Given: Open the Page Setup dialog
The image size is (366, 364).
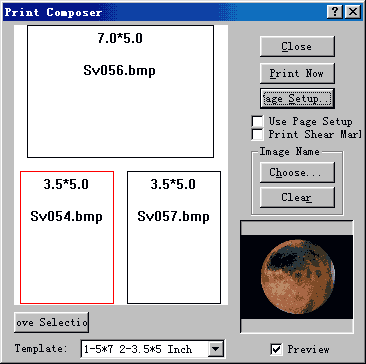Looking at the screenshot, I should point(297,99).
